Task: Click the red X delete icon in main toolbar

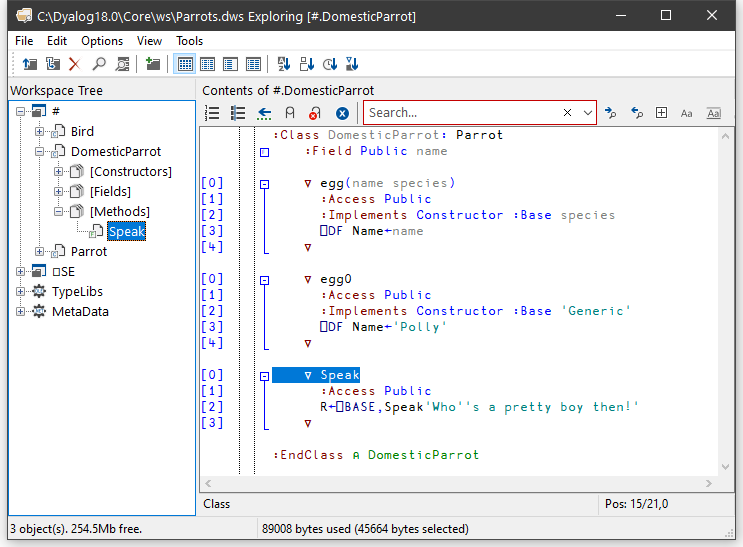Action: (x=74, y=65)
